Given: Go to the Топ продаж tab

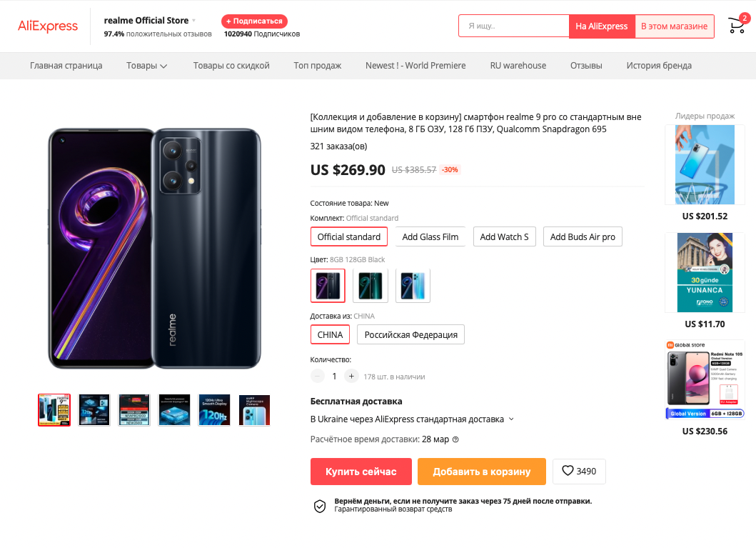Looking at the screenshot, I should 318,66.
